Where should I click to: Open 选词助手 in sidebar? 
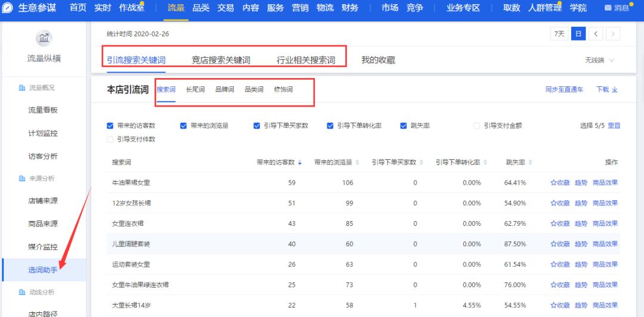(43, 270)
